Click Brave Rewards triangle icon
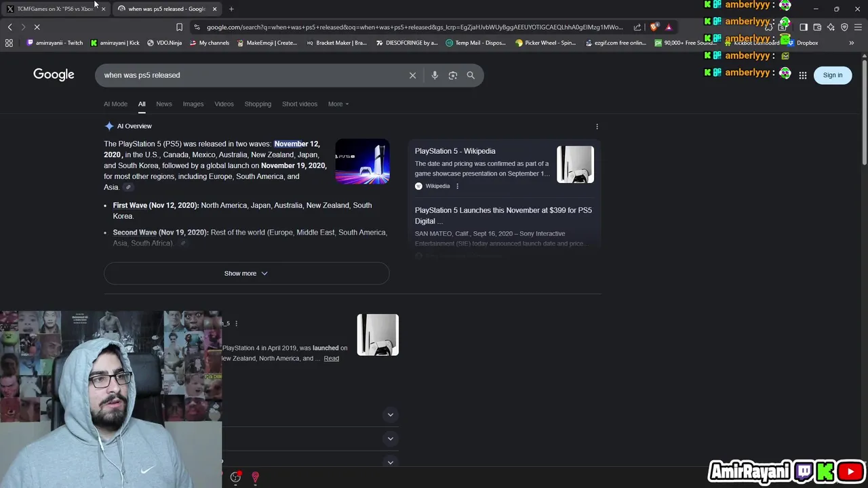This screenshot has height=488, width=868. (669, 27)
